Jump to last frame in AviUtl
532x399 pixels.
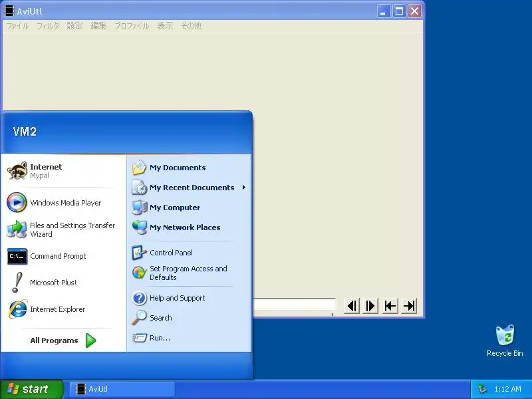tap(409, 306)
